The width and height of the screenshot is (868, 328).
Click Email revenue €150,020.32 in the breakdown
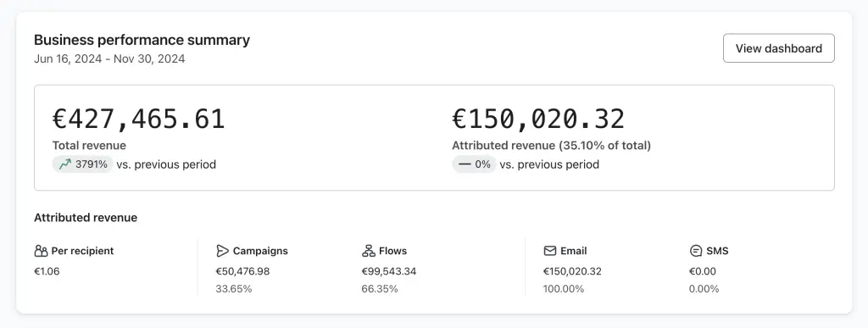pyautogui.click(x=572, y=271)
